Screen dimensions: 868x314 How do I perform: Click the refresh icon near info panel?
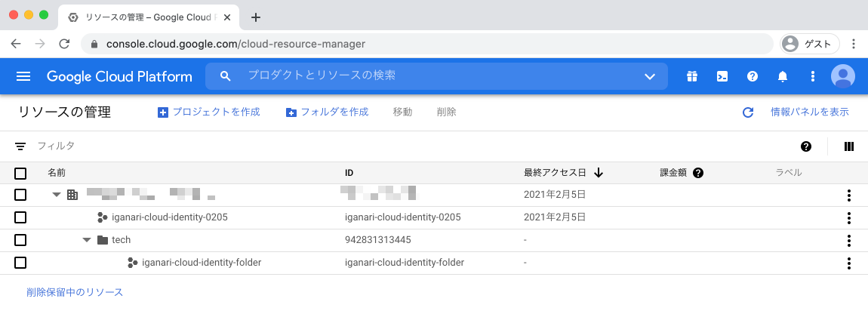(748, 112)
